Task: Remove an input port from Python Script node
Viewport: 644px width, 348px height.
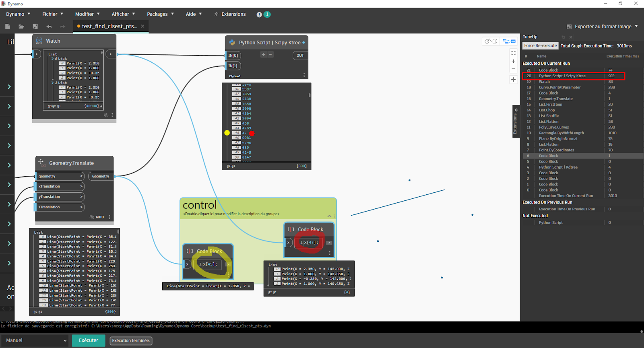Action: [270, 55]
